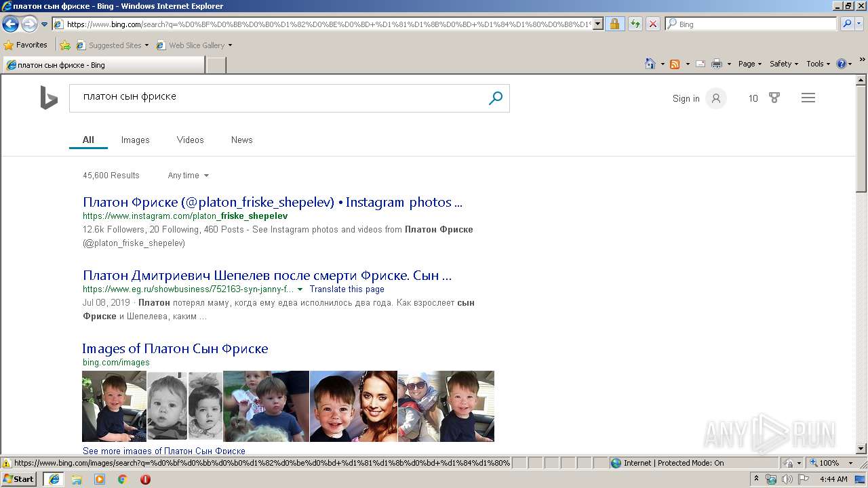
Task: Open the Safety menu
Action: pos(783,64)
